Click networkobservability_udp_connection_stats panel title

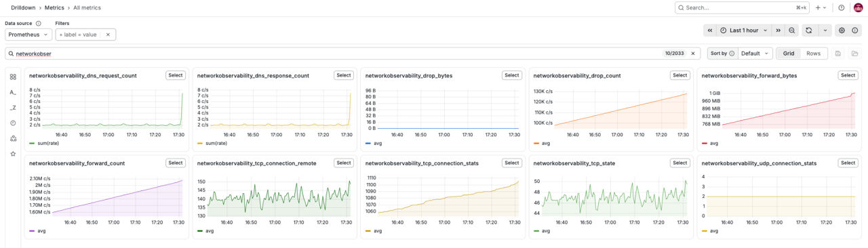(x=759, y=163)
